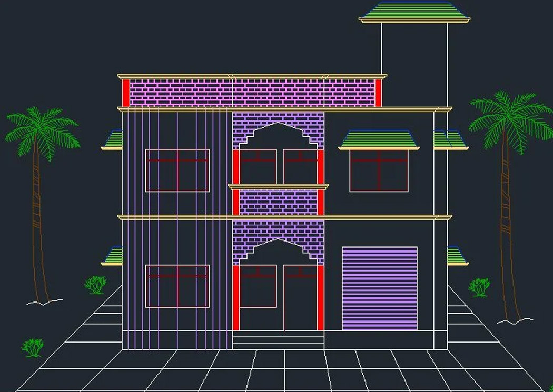
Task: Click the left red parapet column
Action: click(x=126, y=93)
